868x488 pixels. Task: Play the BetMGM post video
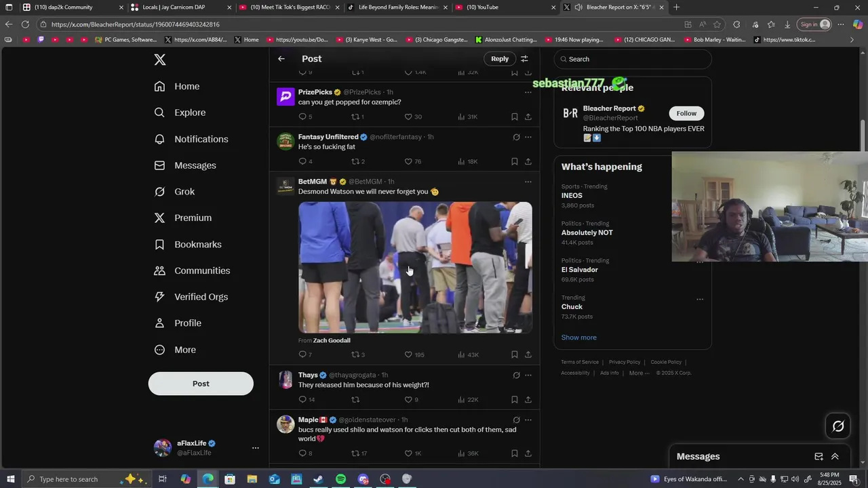click(415, 267)
